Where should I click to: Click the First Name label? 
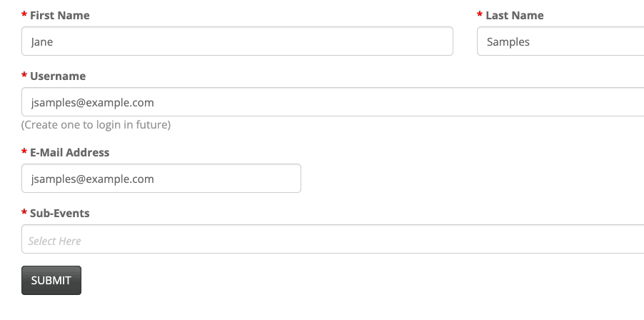tap(60, 15)
